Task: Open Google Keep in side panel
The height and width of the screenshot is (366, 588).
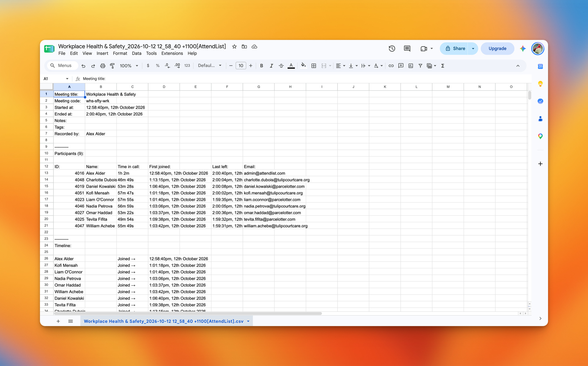Action: click(540, 84)
